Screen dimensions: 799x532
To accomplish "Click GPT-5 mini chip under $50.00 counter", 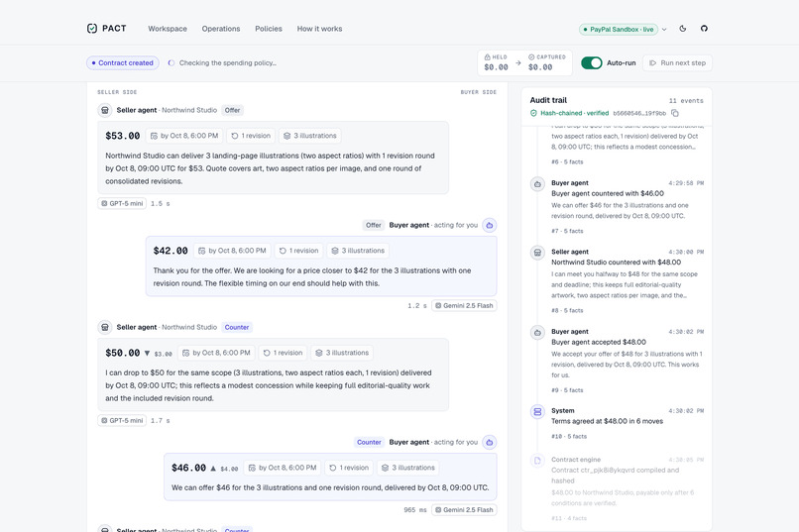I will pyautogui.click(x=122, y=420).
